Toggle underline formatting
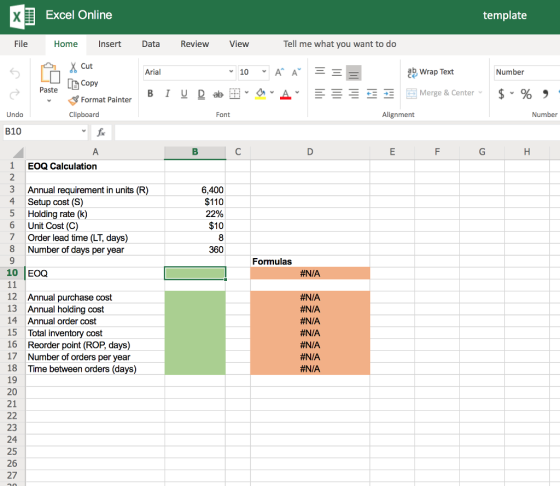Screen dimensions: 560x486 pos(184,94)
